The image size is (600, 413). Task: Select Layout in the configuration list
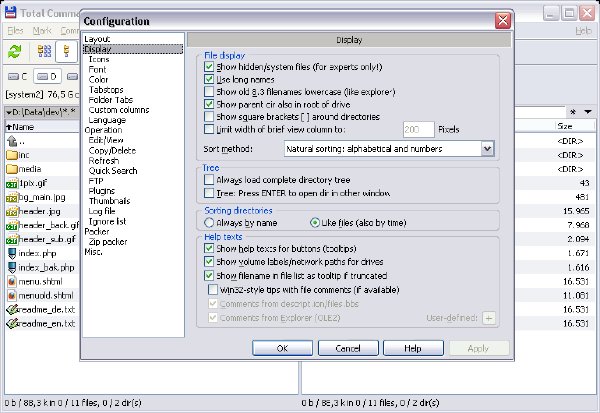tap(97, 39)
